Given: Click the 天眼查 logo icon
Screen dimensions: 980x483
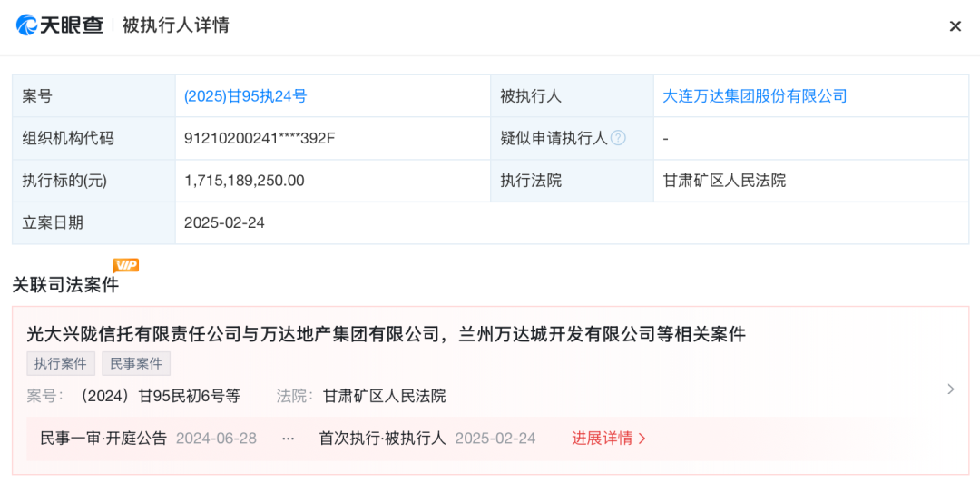Looking at the screenshot, I should click(x=27, y=25).
